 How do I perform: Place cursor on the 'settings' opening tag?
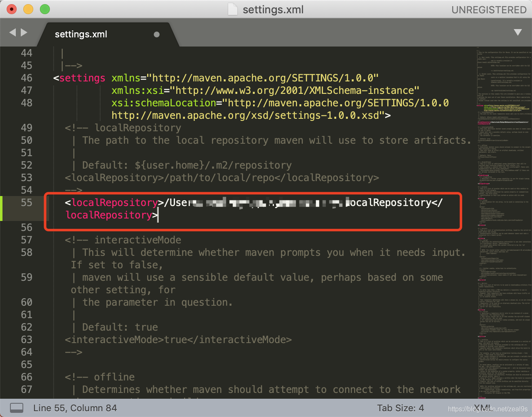(82, 78)
